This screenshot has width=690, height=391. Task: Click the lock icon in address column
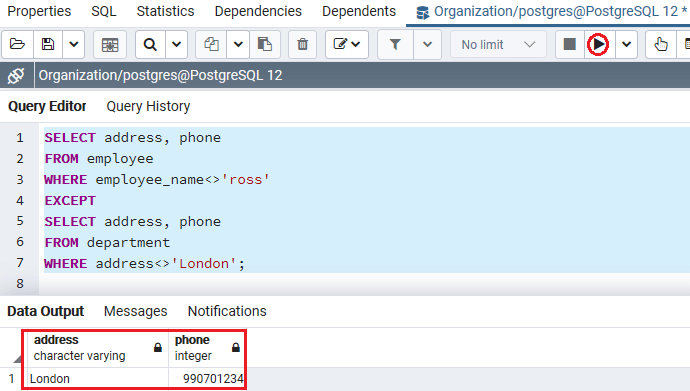tap(158, 348)
